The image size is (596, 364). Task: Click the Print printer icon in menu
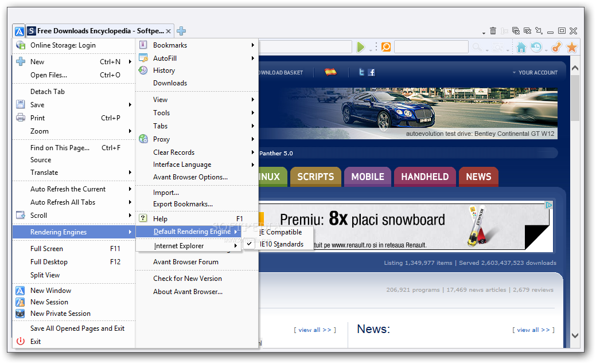click(21, 118)
